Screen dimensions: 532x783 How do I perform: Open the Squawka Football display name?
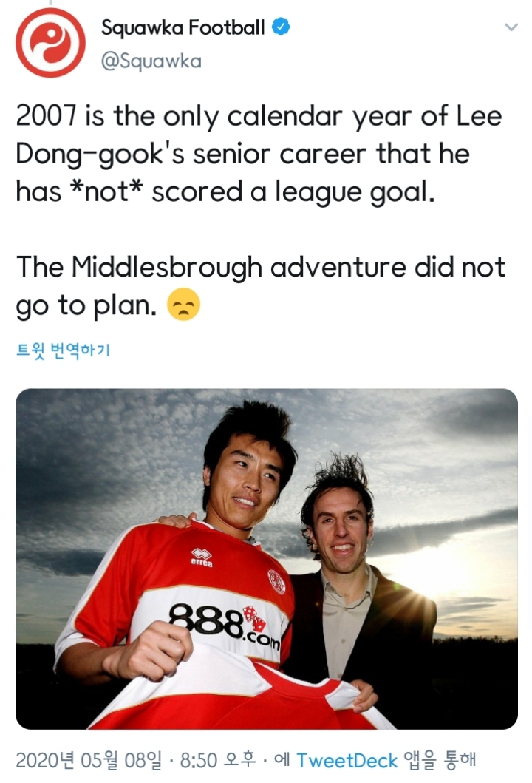(183, 27)
